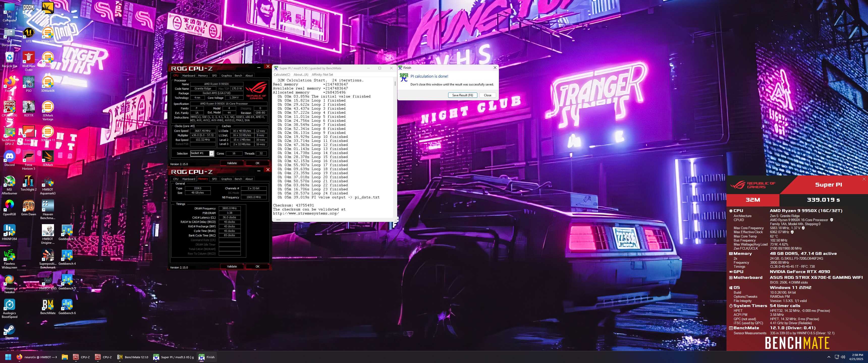Screen dimensions: 868x363
Task: Open Geekbench 6 desktop icon
Action: point(67,307)
